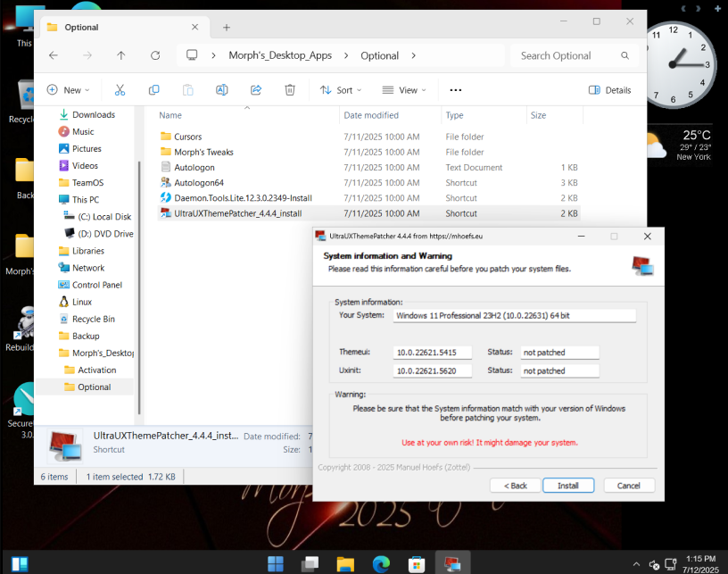Open the New item dropdown
This screenshot has height=574, width=728.
[68, 90]
